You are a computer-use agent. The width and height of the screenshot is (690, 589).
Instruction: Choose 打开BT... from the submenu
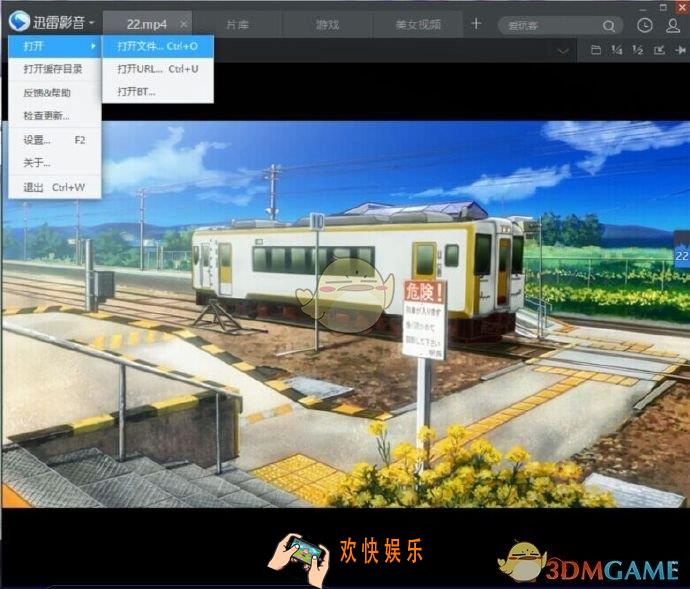pos(158,92)
